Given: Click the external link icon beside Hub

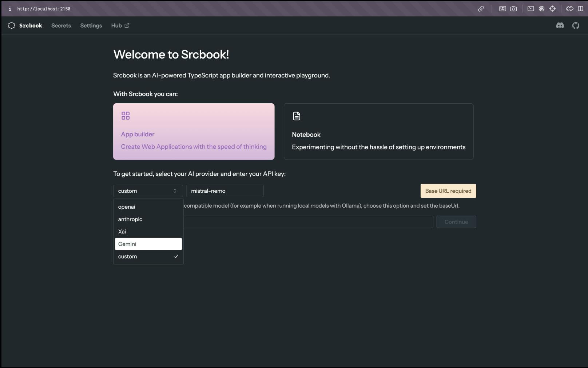Looking at the screenshot, I should pos(127,25).
